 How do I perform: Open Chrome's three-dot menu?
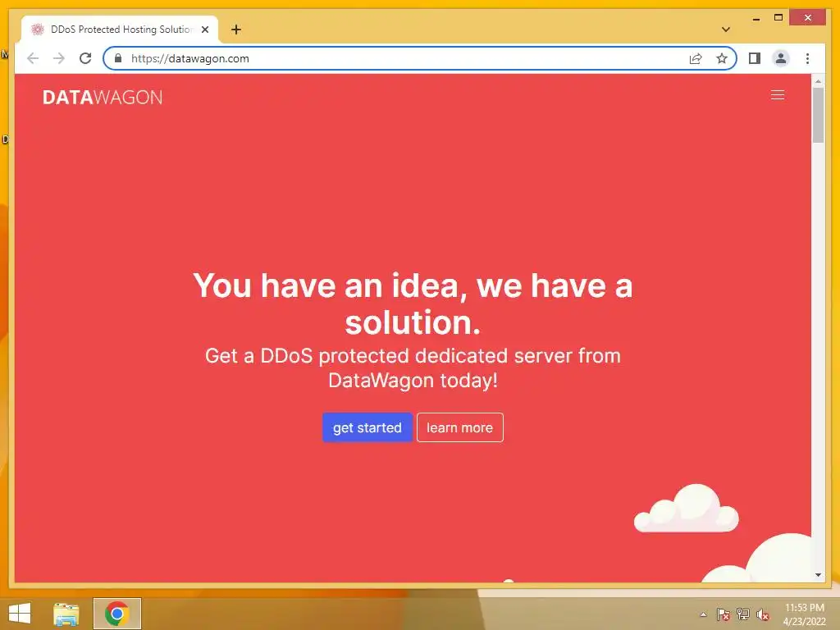(x=807, y=58)
